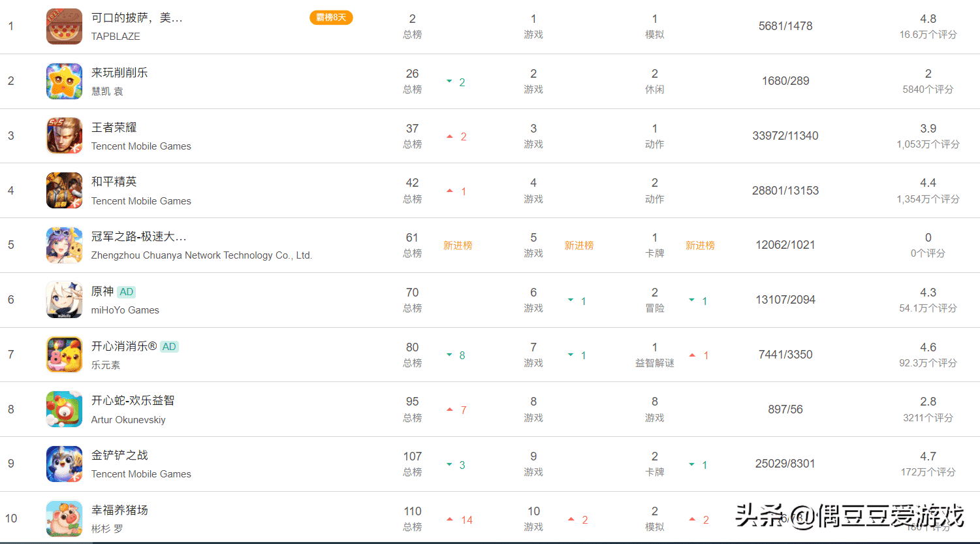Open the 原神 app icon
This screenshot has height=544, width=980.
64,300
